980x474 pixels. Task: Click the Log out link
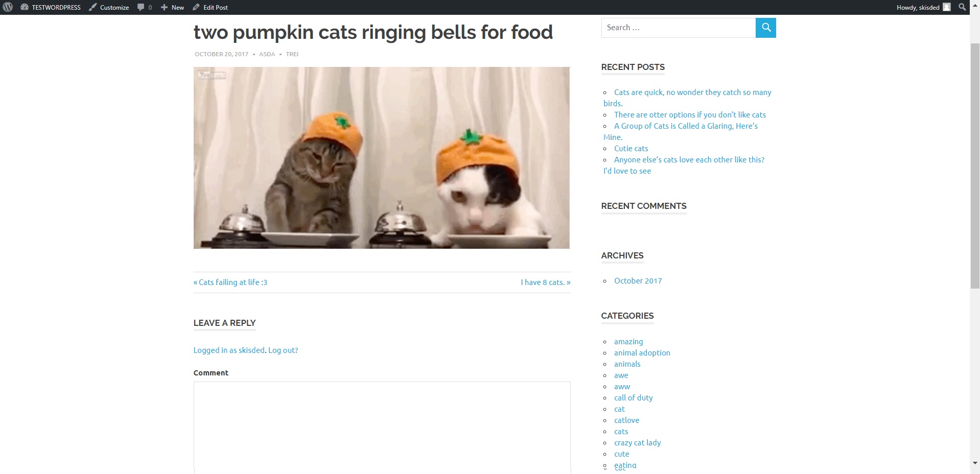[283, 350]
